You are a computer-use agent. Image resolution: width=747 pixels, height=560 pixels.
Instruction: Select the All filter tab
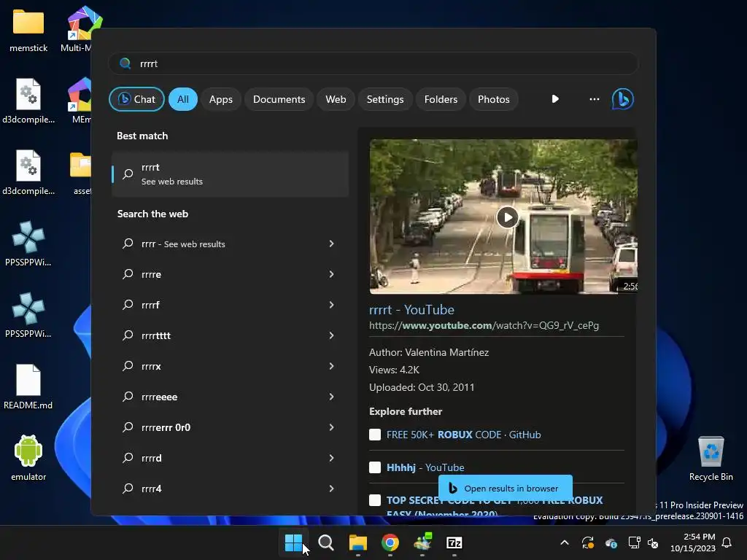pyautogui.click(x=183, y=99)
